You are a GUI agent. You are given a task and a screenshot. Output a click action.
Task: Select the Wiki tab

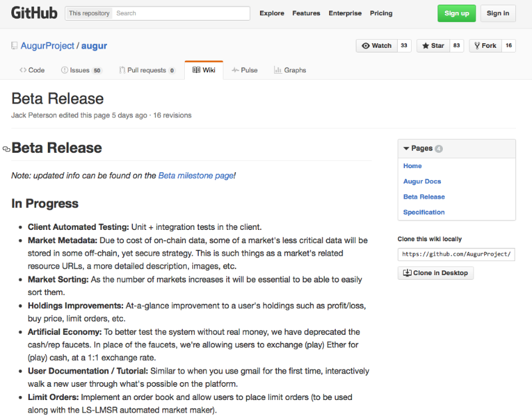point(204,70)
